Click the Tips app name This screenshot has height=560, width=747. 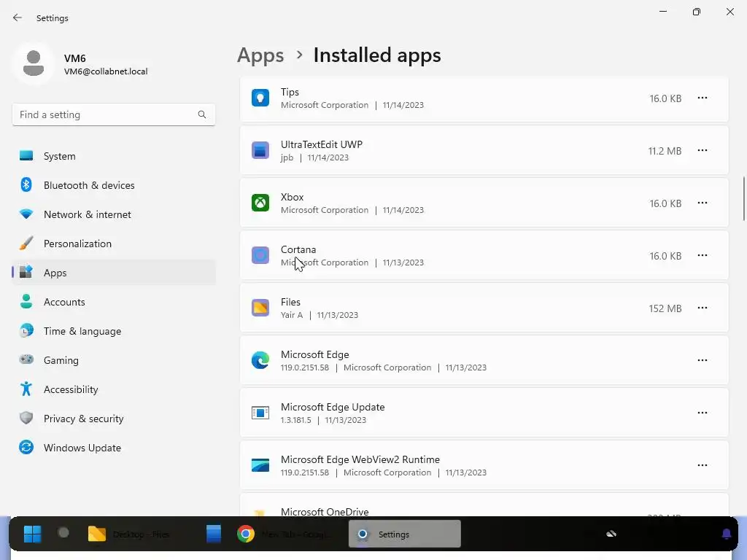tap(290, 92)
